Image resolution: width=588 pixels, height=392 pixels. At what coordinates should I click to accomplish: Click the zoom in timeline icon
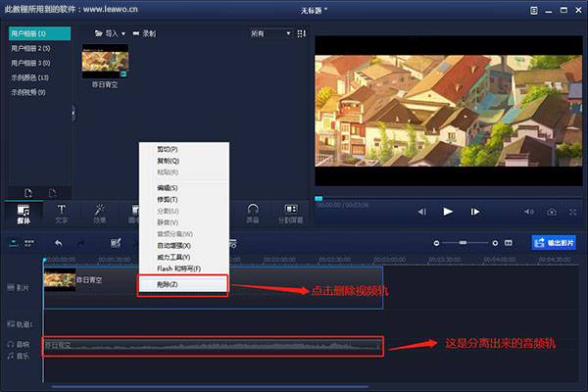(495, 243)
